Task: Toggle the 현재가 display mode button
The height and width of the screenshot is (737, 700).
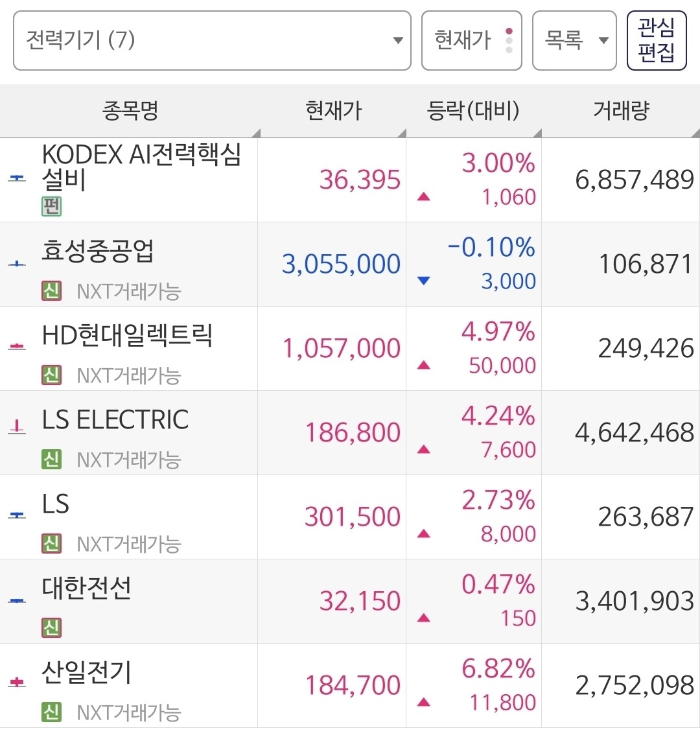Action: (471, 40)
